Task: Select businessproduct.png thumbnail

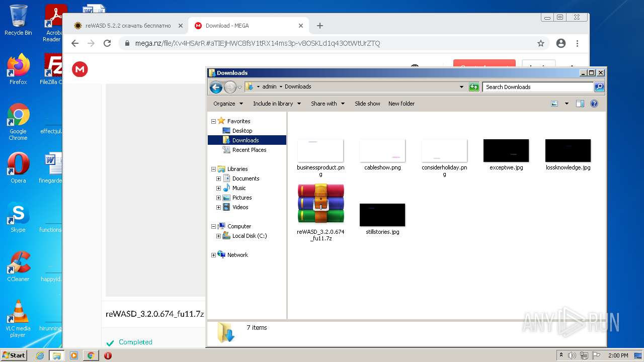Action: pyautogui.click(x=320, y=151)
